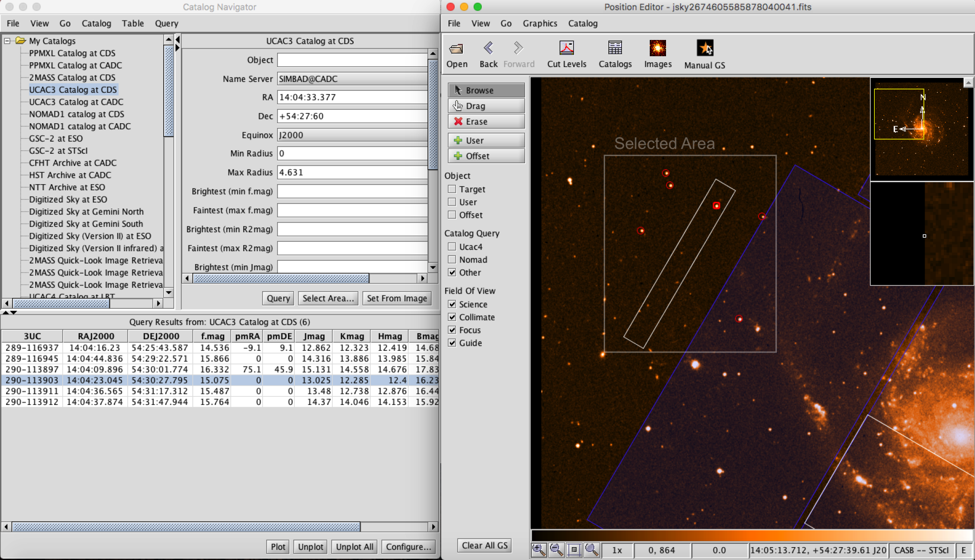This screenshot has width=975, height=560.
Task: Click the fit-to-window icon in status bar
Action: [x=574, y=550]
